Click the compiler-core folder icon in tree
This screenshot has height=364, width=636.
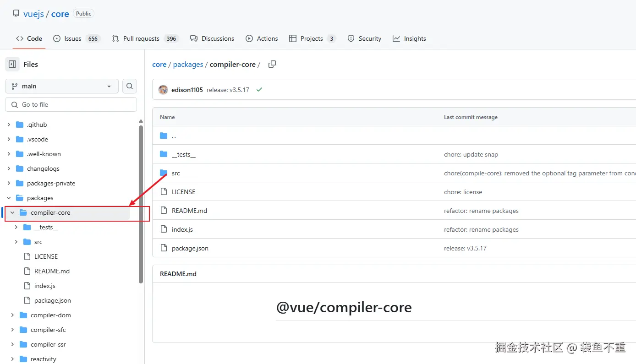[23, 212]
